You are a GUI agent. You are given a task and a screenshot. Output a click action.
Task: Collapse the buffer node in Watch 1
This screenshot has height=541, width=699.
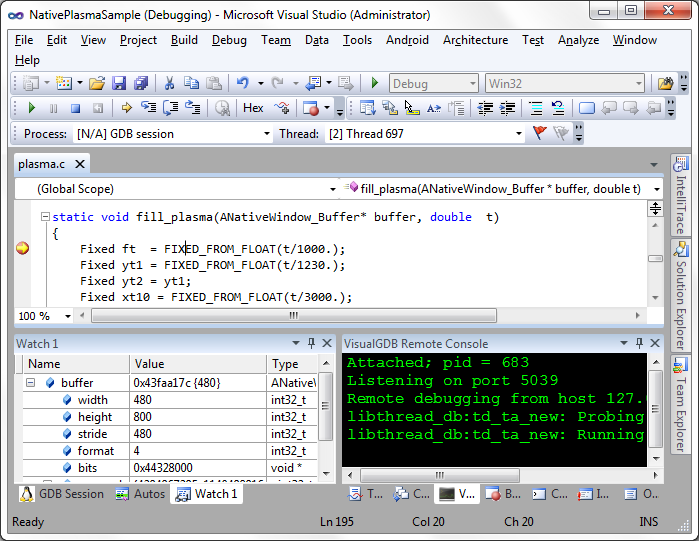click(x=30, y=382)
